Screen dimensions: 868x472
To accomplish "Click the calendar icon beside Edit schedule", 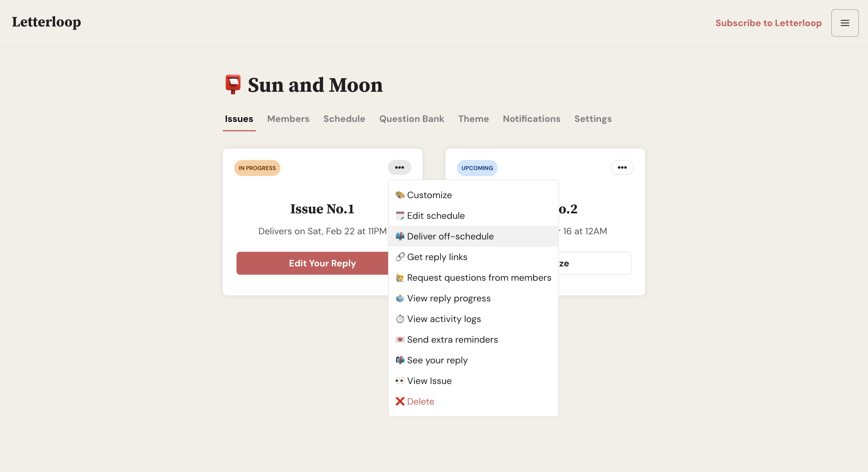I will pyautogui.click(x=400, y=215).
